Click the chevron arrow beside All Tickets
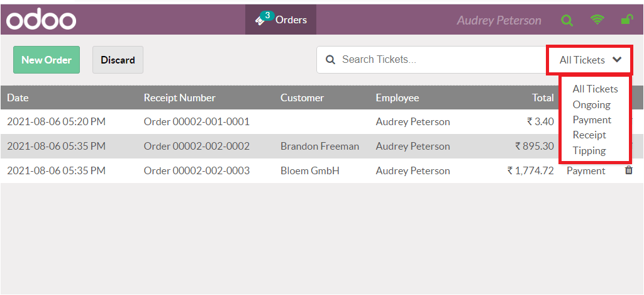Screen dimensions: 644x295 pos(617,60)
